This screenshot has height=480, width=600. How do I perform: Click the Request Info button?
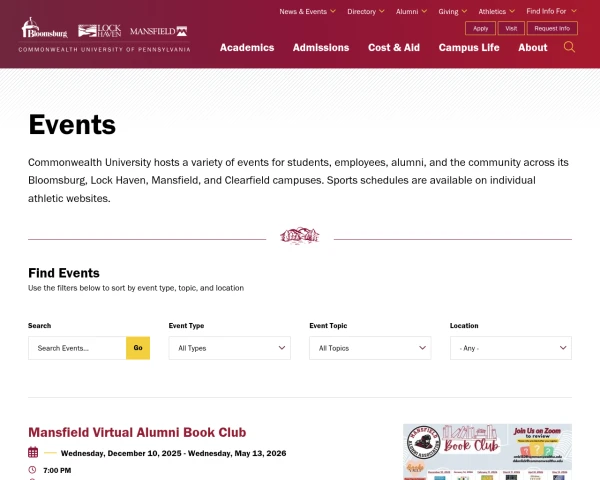pos(552,28)
